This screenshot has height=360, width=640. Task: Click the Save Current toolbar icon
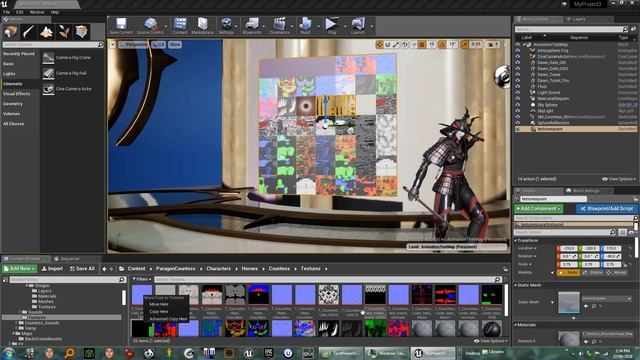(121, 26)
